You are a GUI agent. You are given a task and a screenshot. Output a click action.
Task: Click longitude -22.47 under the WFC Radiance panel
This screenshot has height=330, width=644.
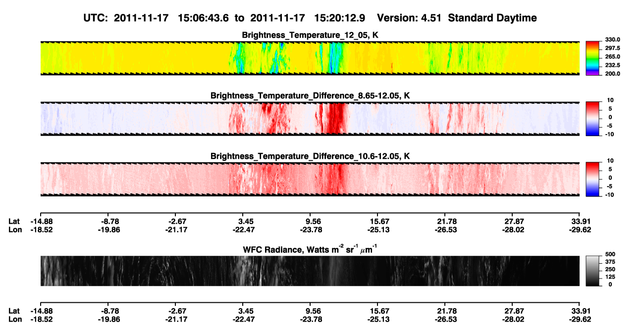point(243,320)
